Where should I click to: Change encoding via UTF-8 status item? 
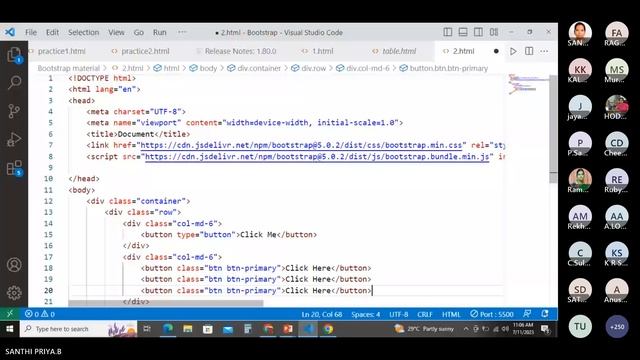point(399,314)
